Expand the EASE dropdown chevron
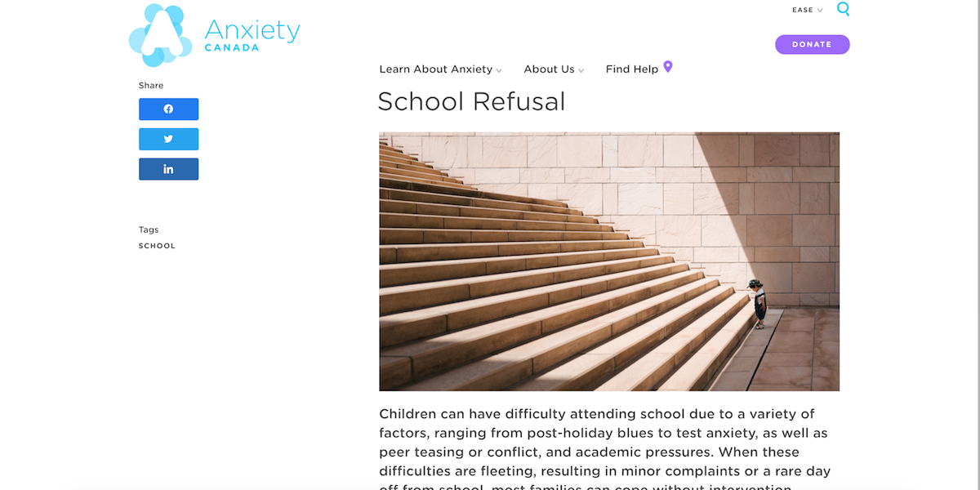Image resolution: width=980 pixels, height=490 pixels. pyautogui.click(x=820, y=11)
